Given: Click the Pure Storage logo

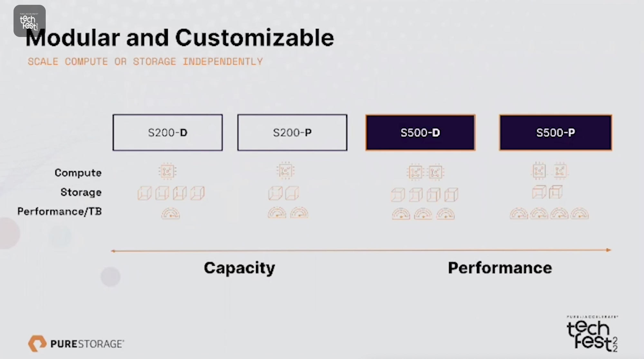Looking at the screenshot, I should [76, 343].
